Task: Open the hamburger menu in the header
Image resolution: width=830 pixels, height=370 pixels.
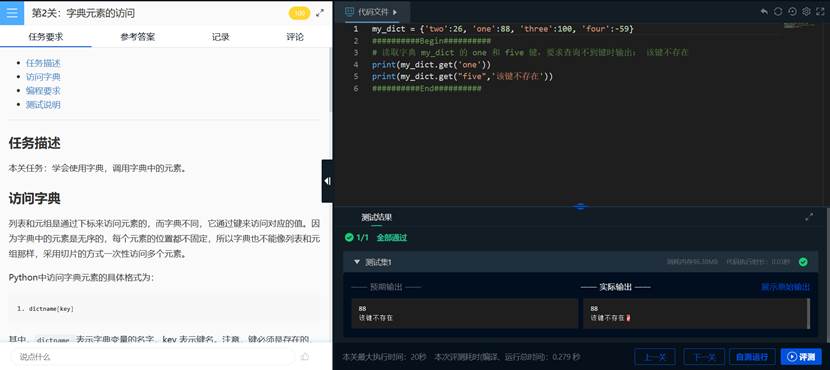Action: pos(12,13)
